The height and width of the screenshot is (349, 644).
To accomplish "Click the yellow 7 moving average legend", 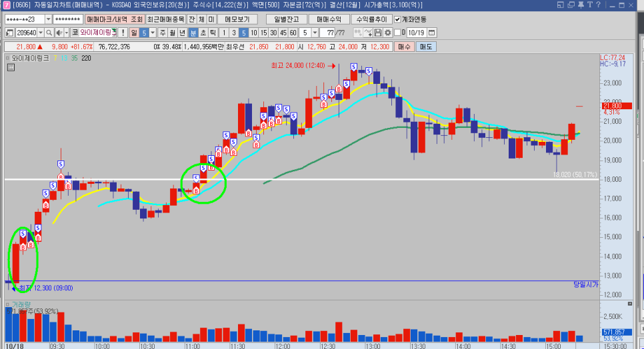I will click(55, 58).
